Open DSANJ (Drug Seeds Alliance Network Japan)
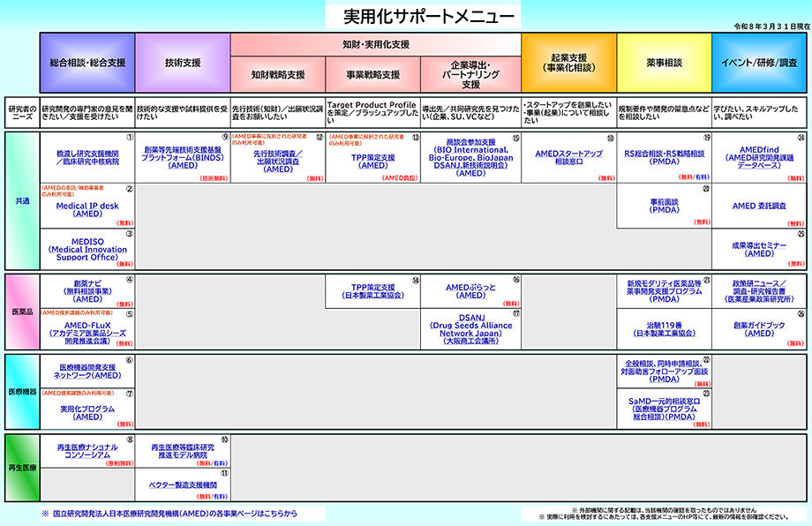 tap(470, 328)
